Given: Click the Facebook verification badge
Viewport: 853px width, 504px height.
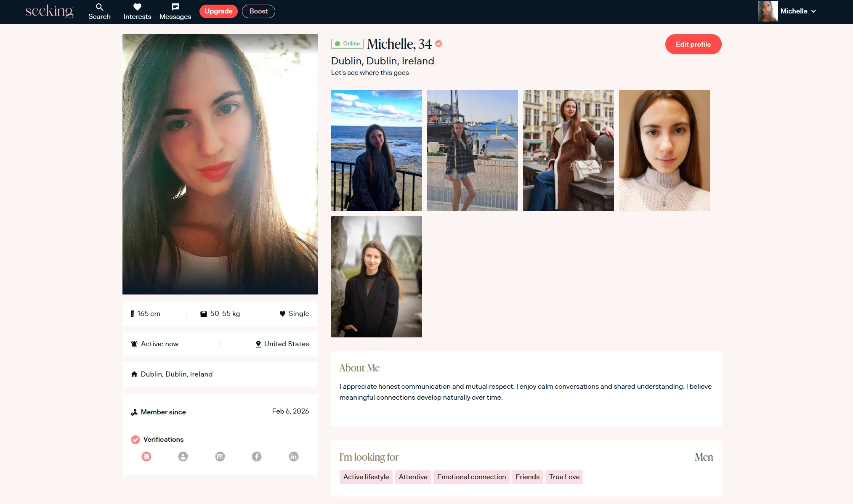Looking at the screenshot, I should pos(257,456).
